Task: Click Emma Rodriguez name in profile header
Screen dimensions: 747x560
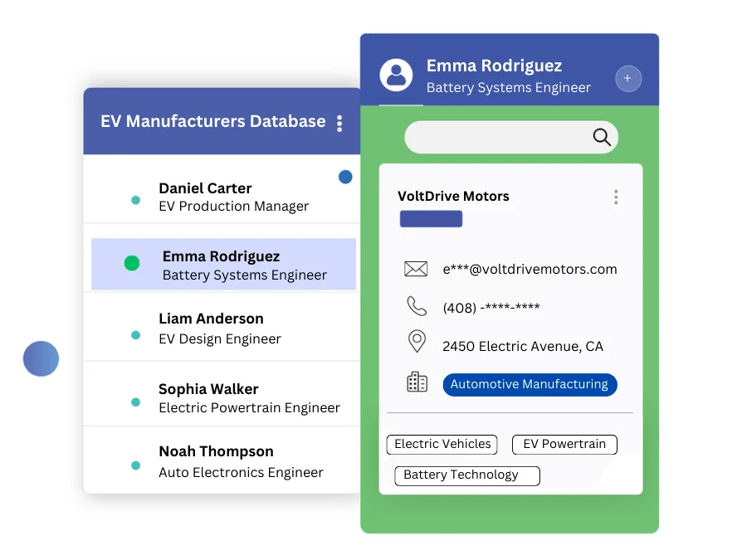Action: click(x=494, y=66)
